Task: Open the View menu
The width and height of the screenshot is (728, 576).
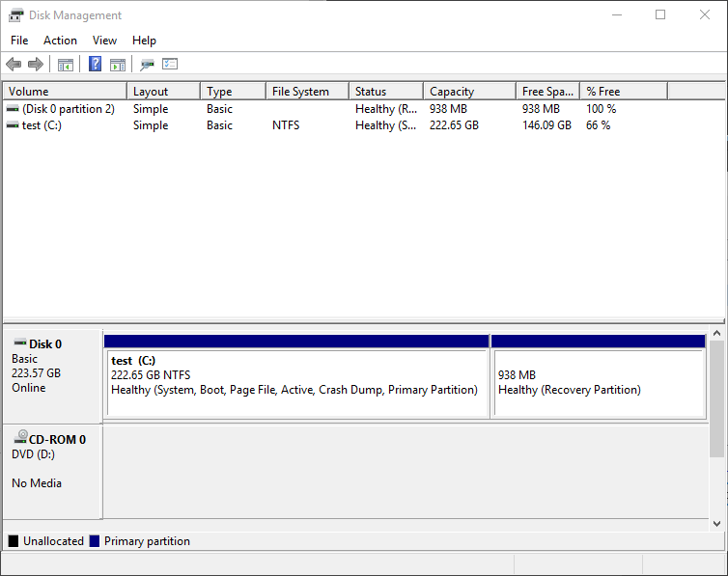Action: (104, 41)
